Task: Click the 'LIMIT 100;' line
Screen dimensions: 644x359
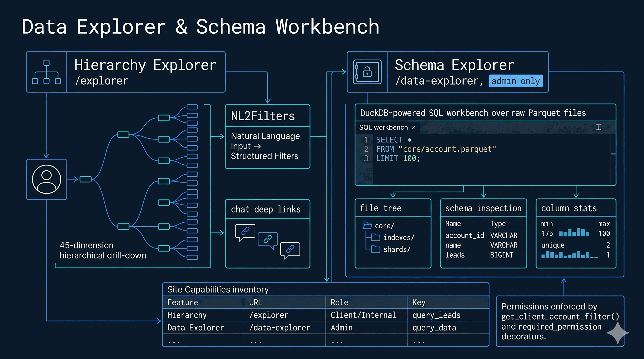Action: coord(398,158)
